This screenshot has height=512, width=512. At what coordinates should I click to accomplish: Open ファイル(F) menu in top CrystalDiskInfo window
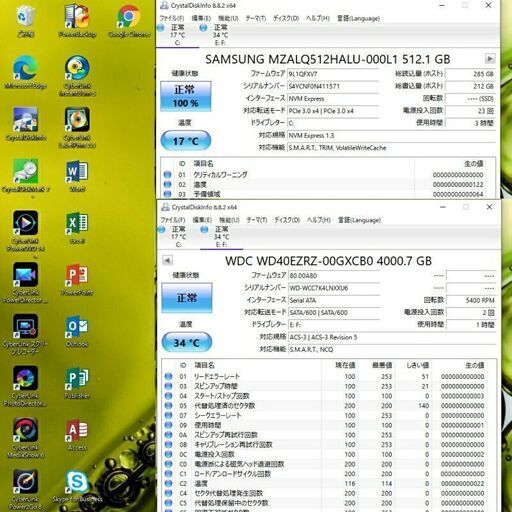pyautogui.click(x=172, y=18)
